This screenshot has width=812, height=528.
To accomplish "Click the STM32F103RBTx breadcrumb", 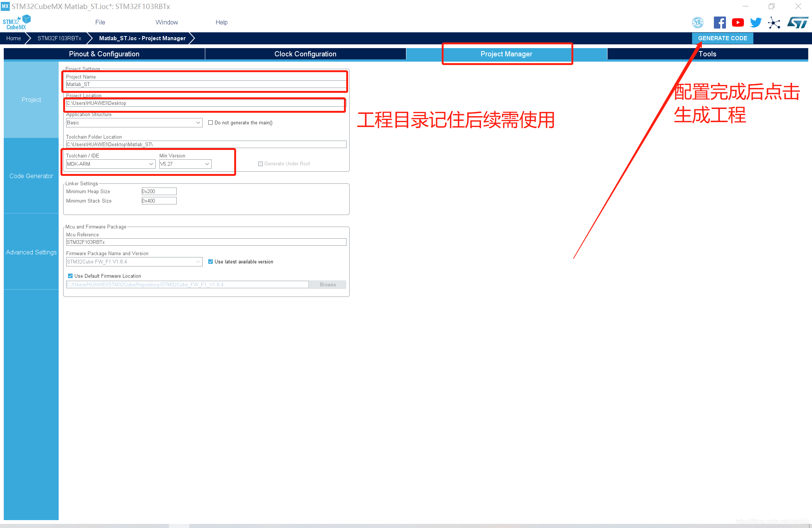I will coord(59,38).
